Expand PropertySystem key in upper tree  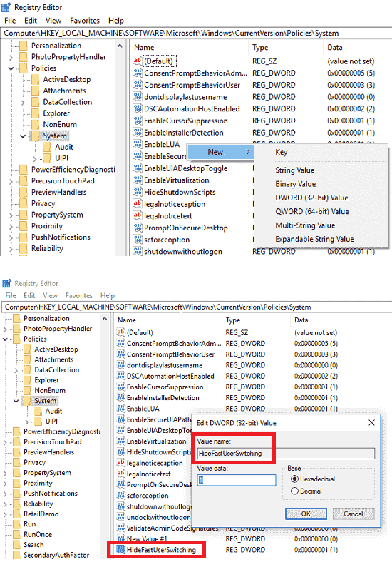click(x=11, y=215)
